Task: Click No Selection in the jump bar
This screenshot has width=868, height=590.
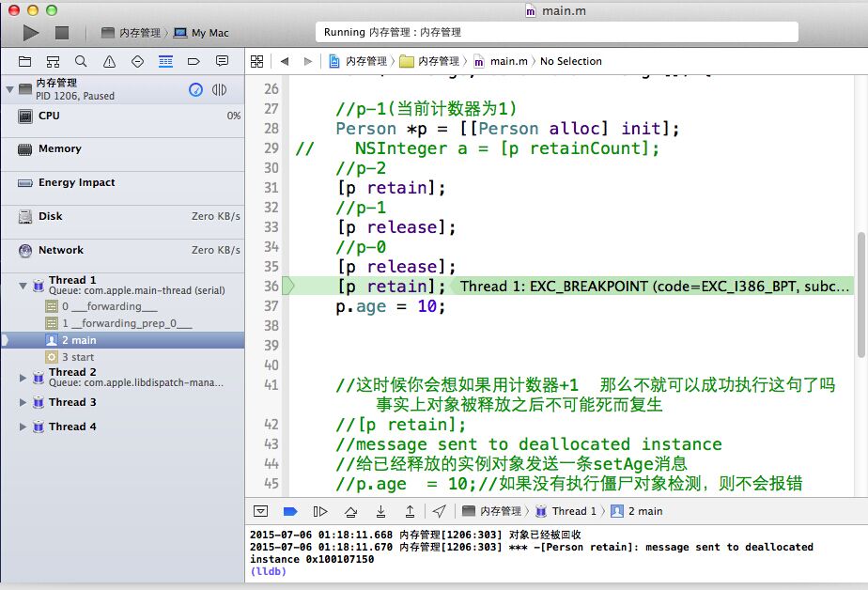Action: tap(571, 61)
